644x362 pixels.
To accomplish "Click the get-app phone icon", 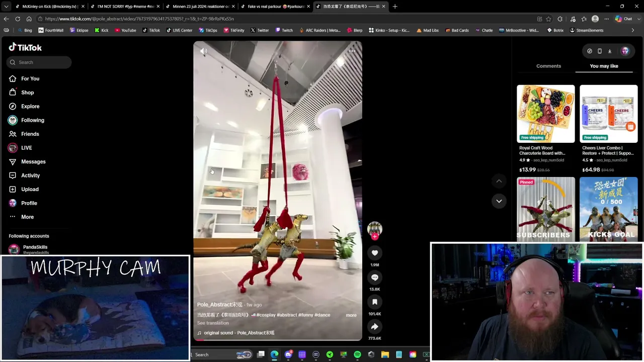I will [x=600, y=51].
